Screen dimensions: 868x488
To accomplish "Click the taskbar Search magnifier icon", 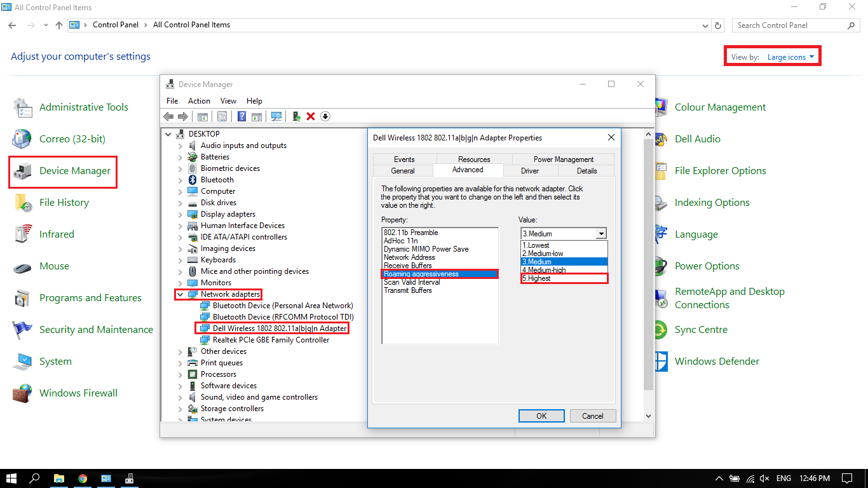I will coord(35,478).
